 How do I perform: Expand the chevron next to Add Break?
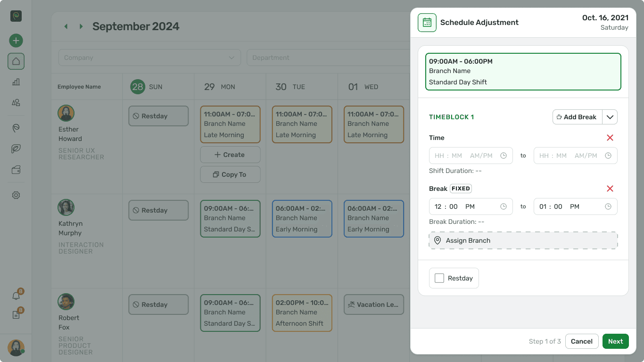pyautogui.click(x=610, y=117)
